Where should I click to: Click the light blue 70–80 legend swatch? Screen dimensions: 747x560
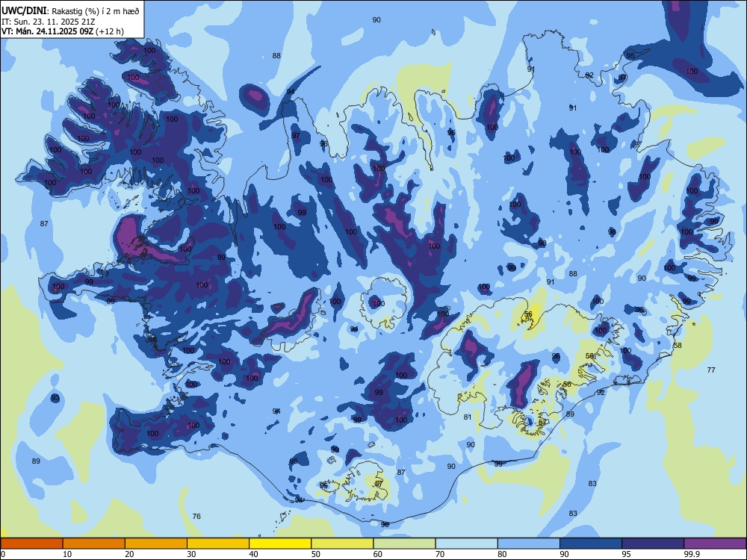click(x=466, y=544)
